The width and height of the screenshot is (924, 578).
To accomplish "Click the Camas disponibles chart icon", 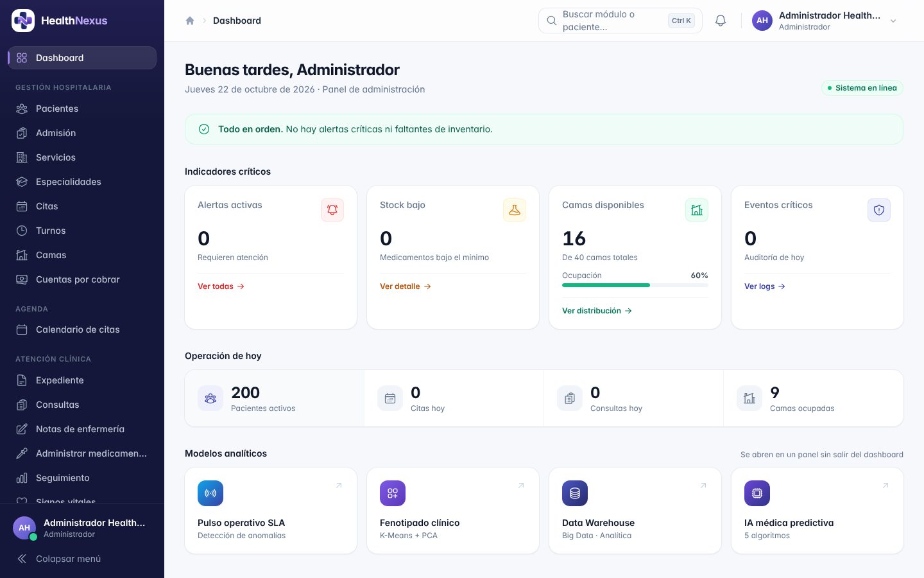I will 697,210.
